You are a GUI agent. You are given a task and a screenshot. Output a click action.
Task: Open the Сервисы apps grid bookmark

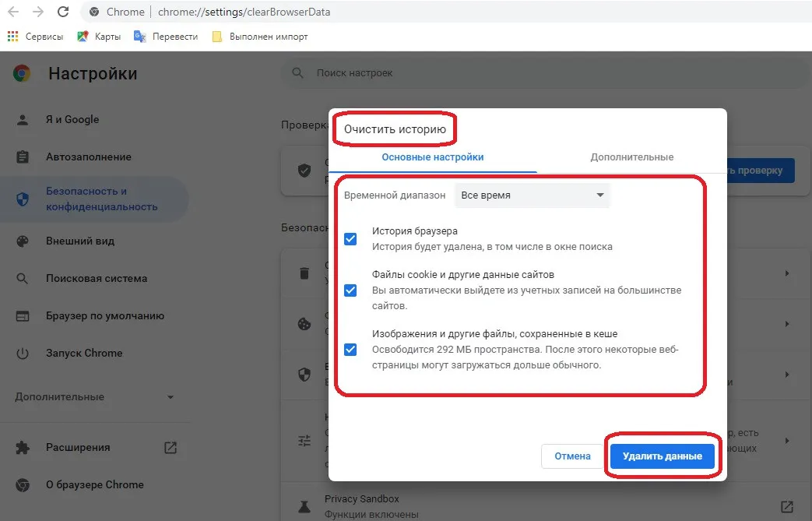[35, 37]
